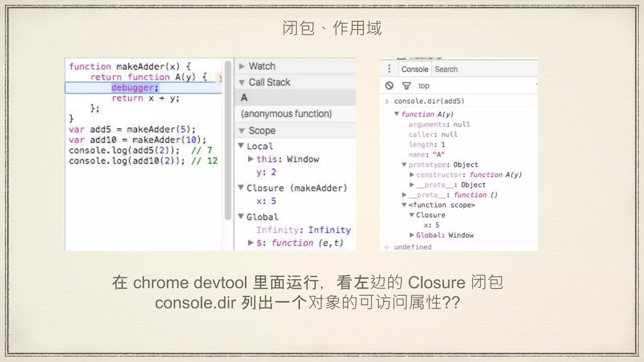Click the name: "A" property
644x362 pixels.
point(427,155)
